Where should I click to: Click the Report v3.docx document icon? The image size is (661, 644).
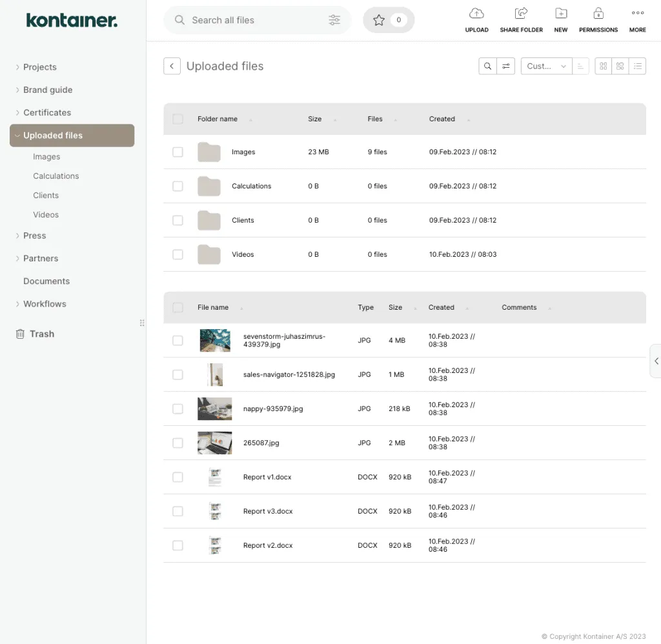point(215,511)
